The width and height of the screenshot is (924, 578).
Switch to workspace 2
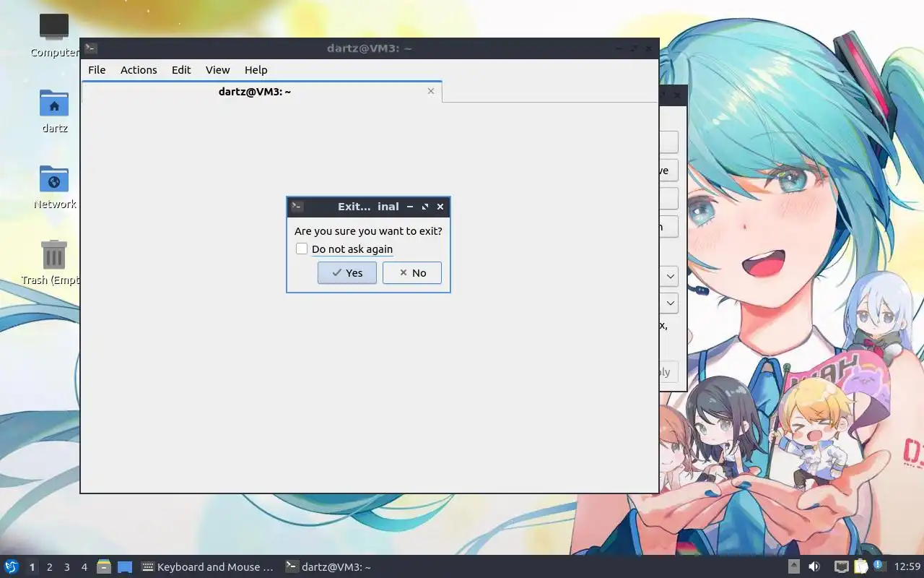[49, 567]
